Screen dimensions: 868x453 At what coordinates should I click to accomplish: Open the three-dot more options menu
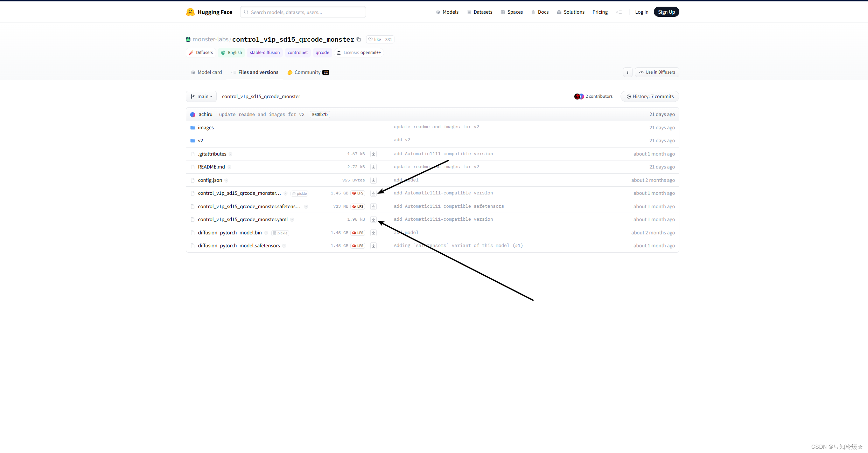[x=628, y=72]
